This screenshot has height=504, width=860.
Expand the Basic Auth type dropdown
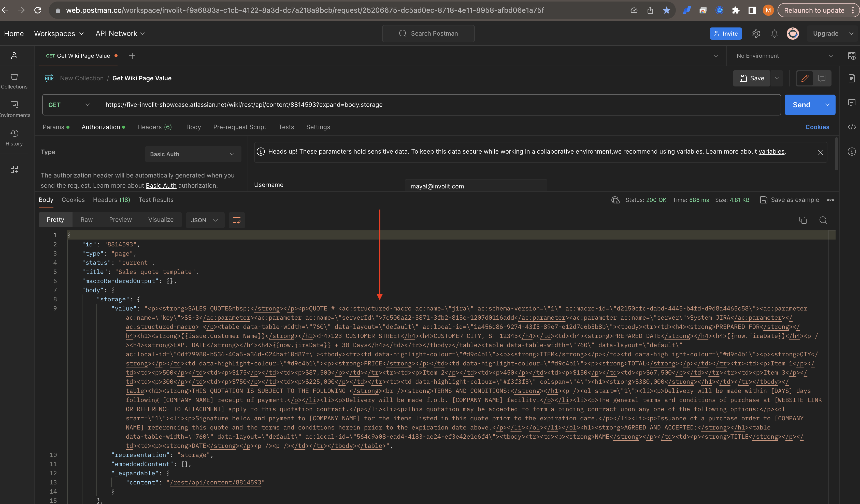click(x=193, y=154)
